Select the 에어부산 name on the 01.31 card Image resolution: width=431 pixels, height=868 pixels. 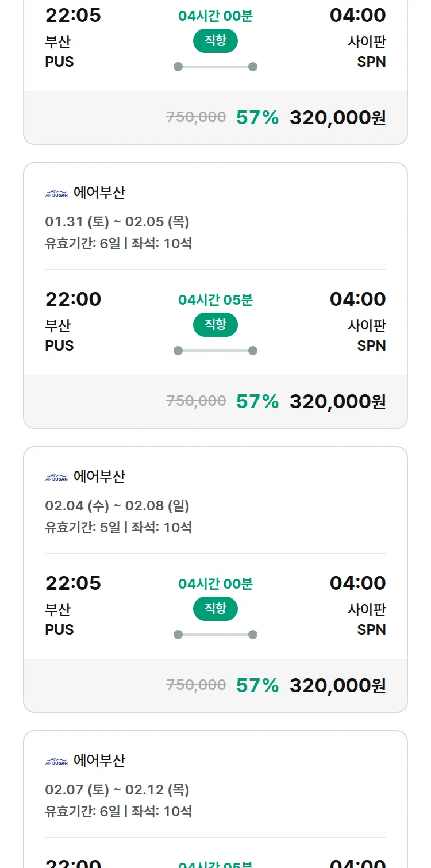tap(99, 193)
